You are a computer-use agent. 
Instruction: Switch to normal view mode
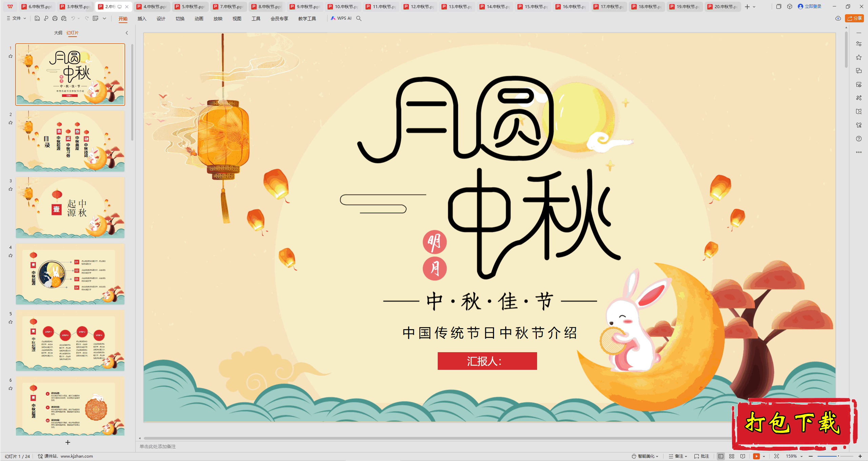(x=721, y=456)
